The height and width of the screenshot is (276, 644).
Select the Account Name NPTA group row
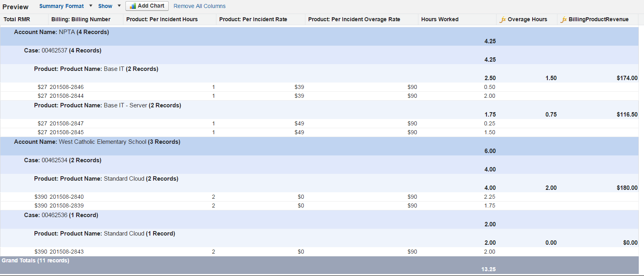[x=61, y=32]
